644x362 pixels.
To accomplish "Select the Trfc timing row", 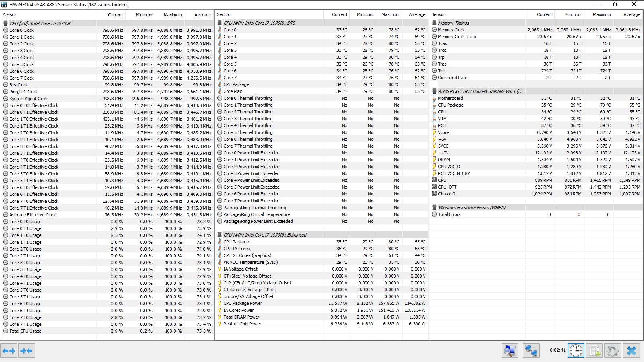I will coord(536,71).
